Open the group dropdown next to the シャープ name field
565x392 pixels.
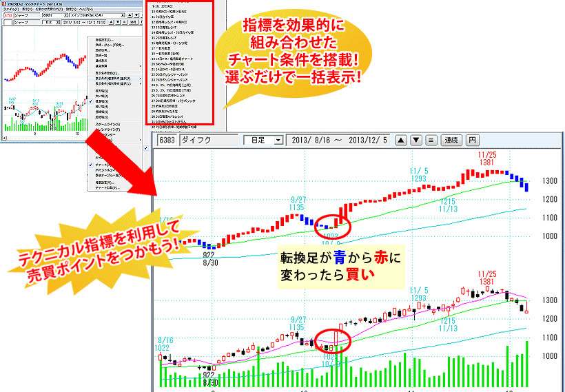(x=65, y=15)
